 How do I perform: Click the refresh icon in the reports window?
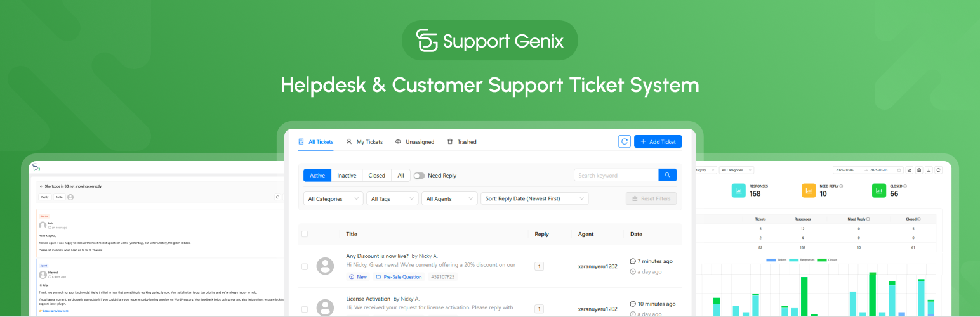[939, 170]
